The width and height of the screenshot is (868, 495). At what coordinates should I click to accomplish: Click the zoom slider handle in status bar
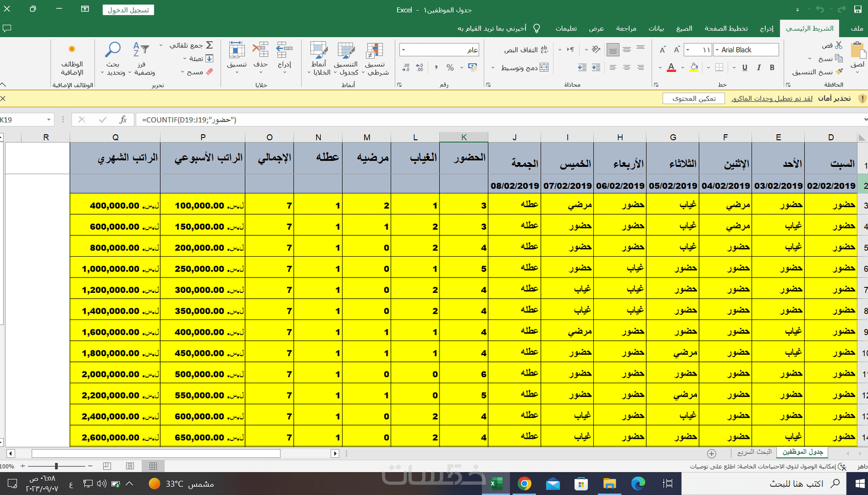(56, 466)
